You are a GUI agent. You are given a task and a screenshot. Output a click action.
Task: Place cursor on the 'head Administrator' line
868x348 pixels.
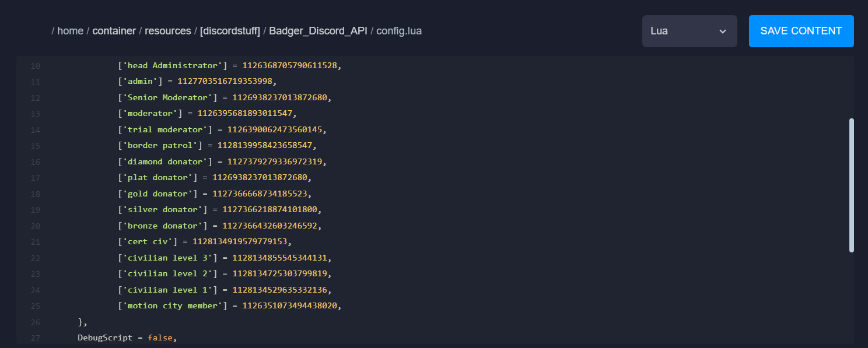(229, 65)
